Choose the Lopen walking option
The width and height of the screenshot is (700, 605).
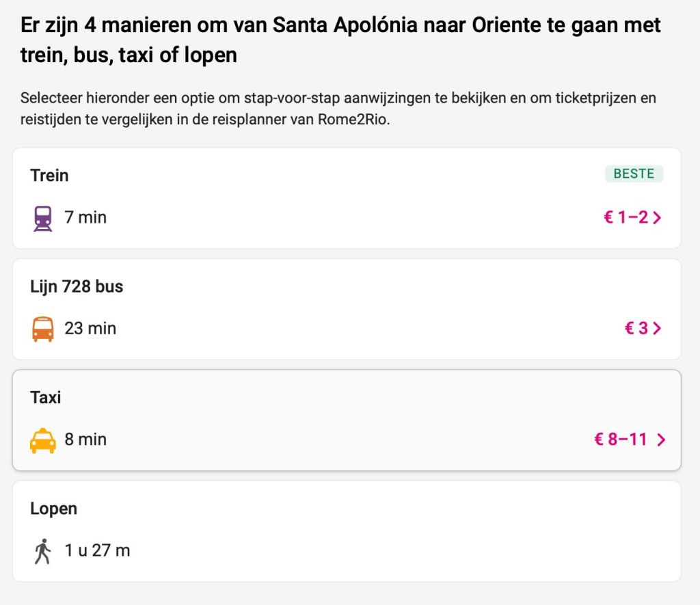(x=53, y=509)
